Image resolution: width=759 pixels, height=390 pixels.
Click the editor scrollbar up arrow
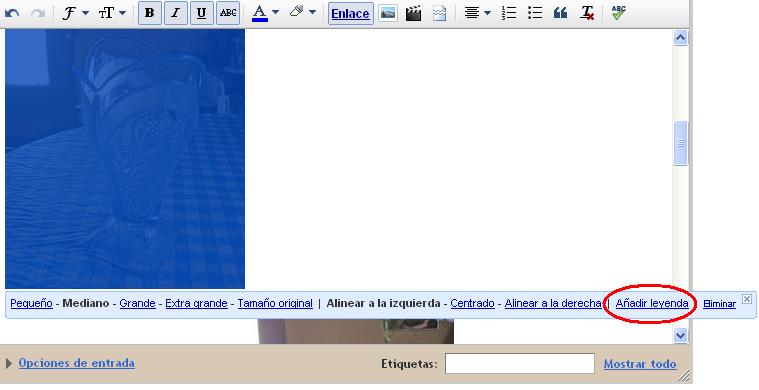click(680, 38)
